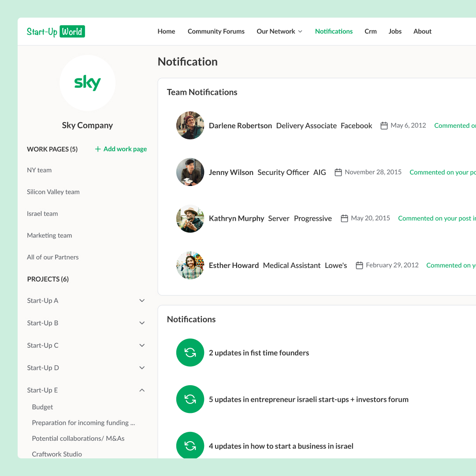Image resolution: width=476 pixels, height=476 pixels.
Task: Click calendar icon next to May 6, 2012
Action: tap(384, 126)
